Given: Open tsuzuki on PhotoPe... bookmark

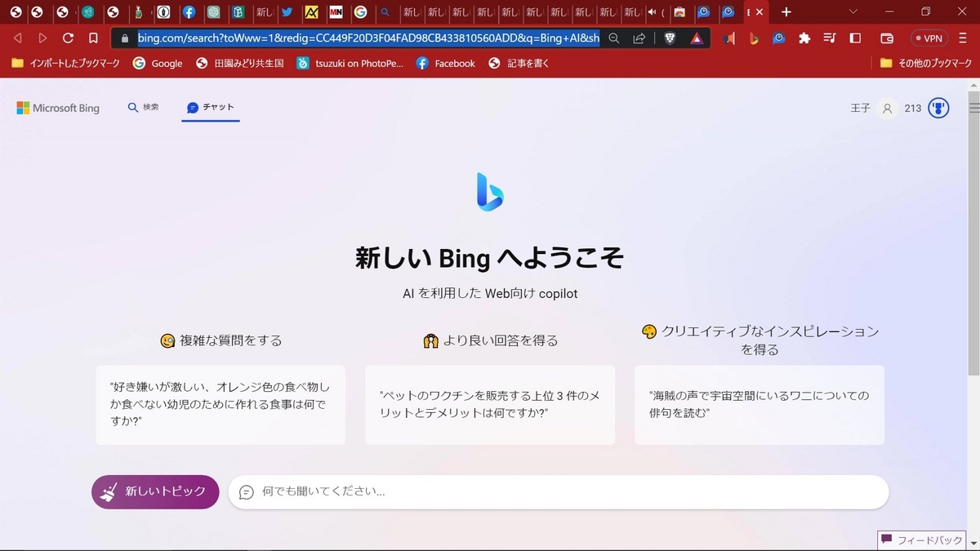Looking at the screenshot, I should (350, 63).
